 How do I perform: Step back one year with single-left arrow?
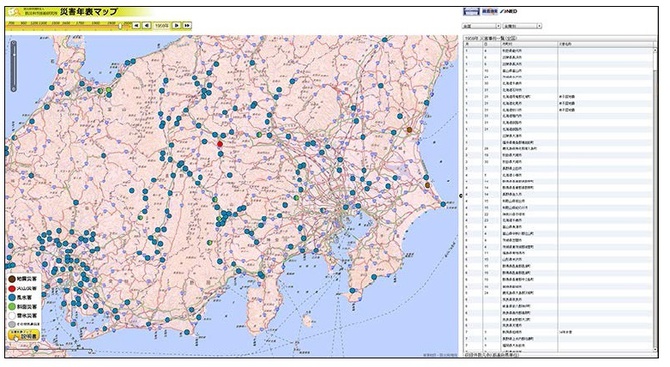tap(147, 26)
